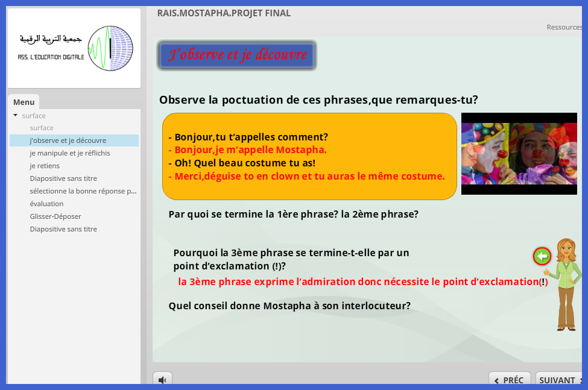This screenshot has width=588, height=390.
Task: Open the 'j'observe et je découvre' slide
Action: [74, 140]
